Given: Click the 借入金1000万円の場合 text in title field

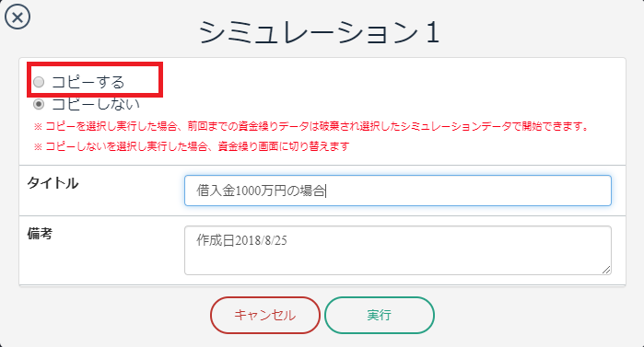Looking at the screenshot, I should coord(261,191).
